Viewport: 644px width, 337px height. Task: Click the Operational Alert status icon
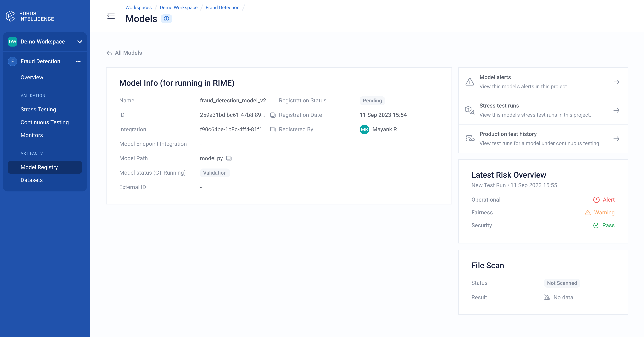[596, 200]
